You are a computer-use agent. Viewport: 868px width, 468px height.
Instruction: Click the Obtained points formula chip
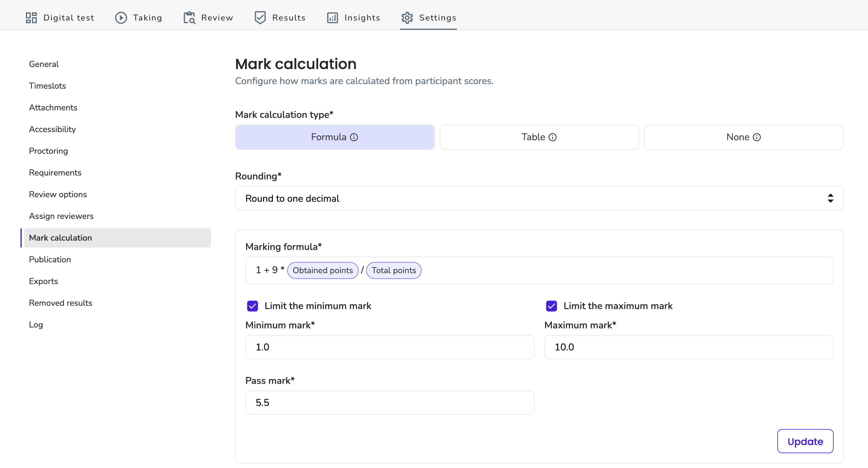[323, 270]
